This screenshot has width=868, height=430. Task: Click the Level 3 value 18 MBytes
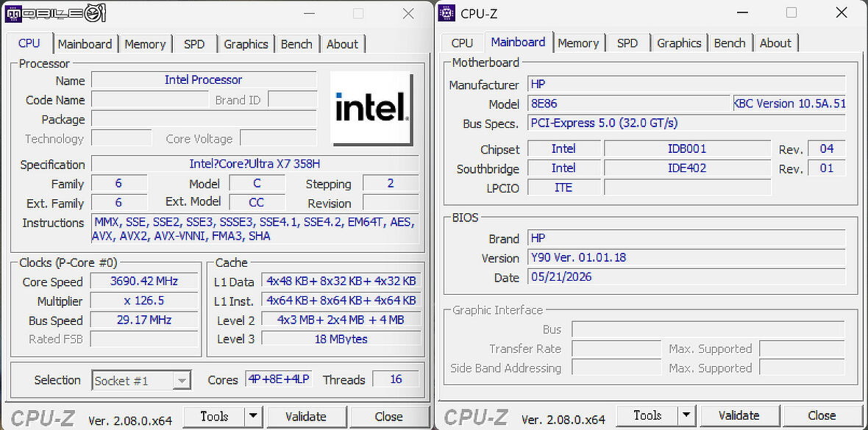tap(341, 340)
